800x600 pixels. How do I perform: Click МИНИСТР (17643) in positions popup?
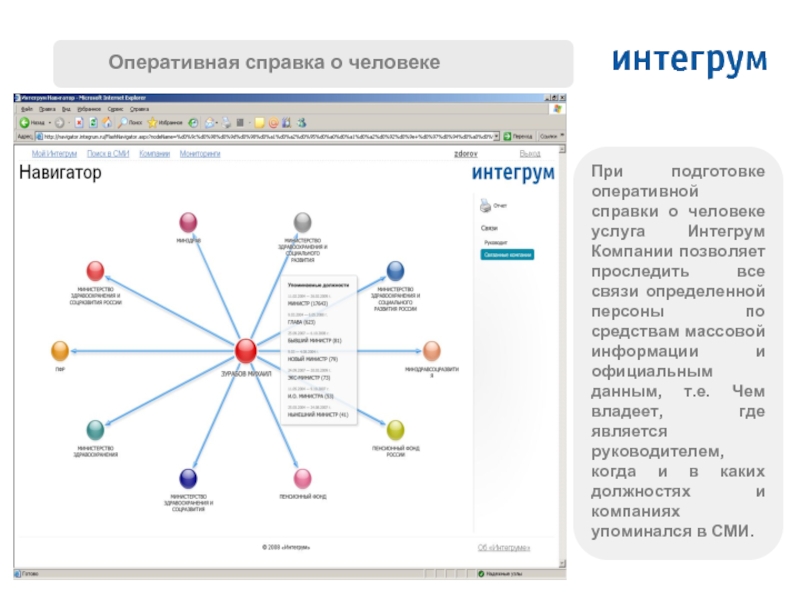click(x=308, y=304)
